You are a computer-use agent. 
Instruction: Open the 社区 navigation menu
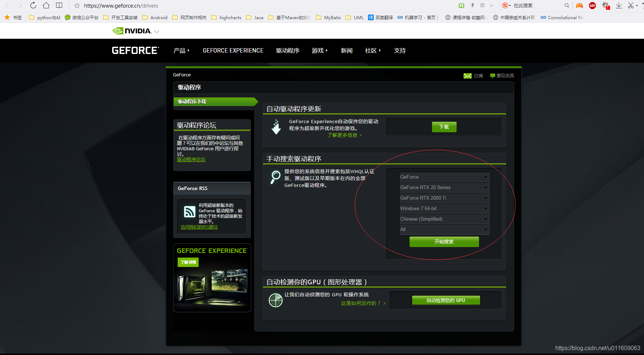pos(373,51)
